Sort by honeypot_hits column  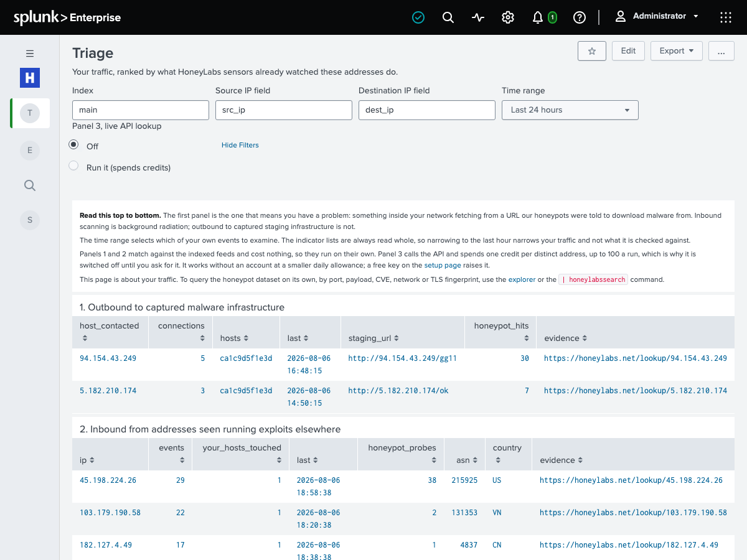pos(501,332)
